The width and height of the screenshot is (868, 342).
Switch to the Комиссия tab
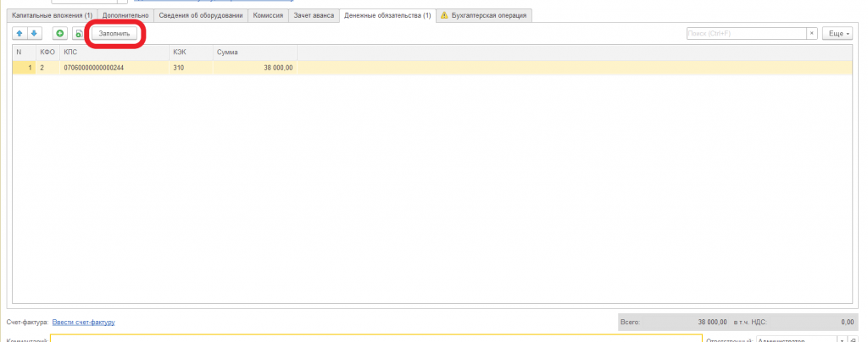[x=268, y=15]
